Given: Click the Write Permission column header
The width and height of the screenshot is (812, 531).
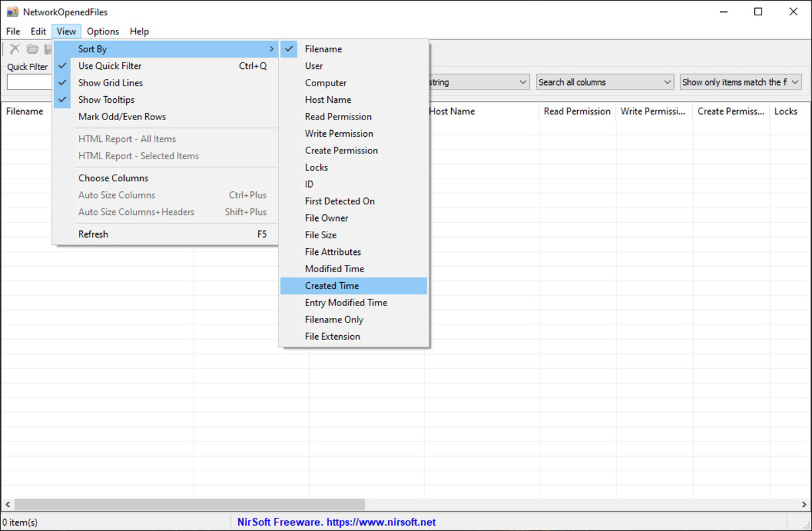Looking at the screenshot, I should [654, 112].
